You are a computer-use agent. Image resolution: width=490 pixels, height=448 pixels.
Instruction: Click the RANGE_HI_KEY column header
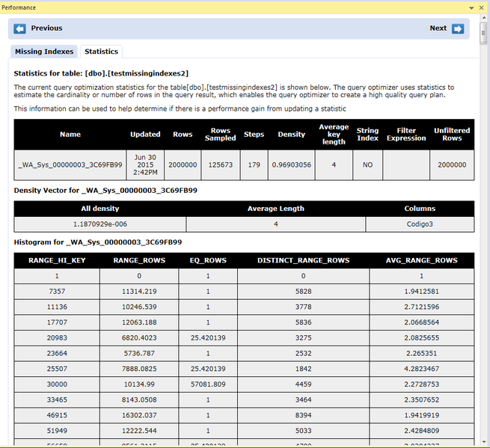click(57, 260)
